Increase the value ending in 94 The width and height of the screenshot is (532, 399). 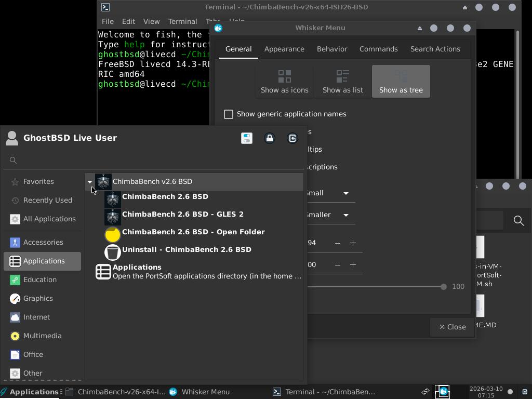coord(353,243)
